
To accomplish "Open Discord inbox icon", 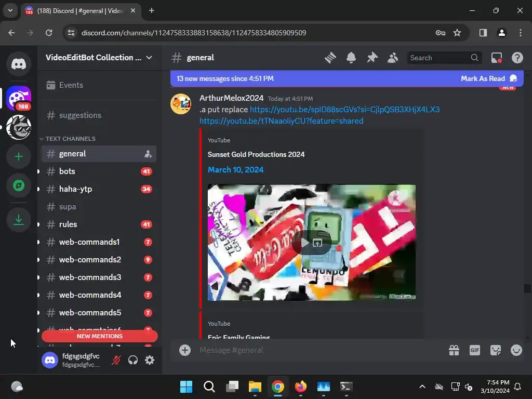I will 496,58.
